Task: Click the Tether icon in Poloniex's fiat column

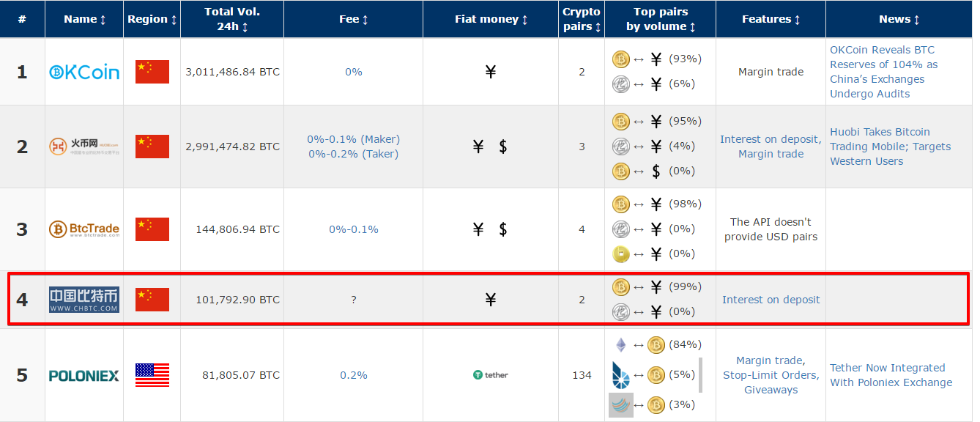Action: 491,374
